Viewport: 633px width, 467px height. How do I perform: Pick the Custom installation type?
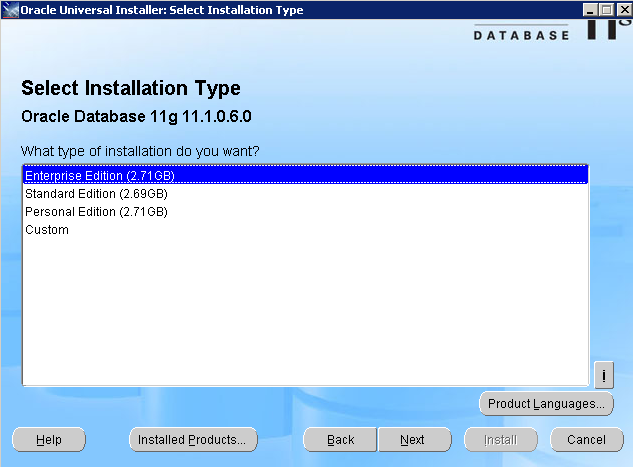[305, 230]
